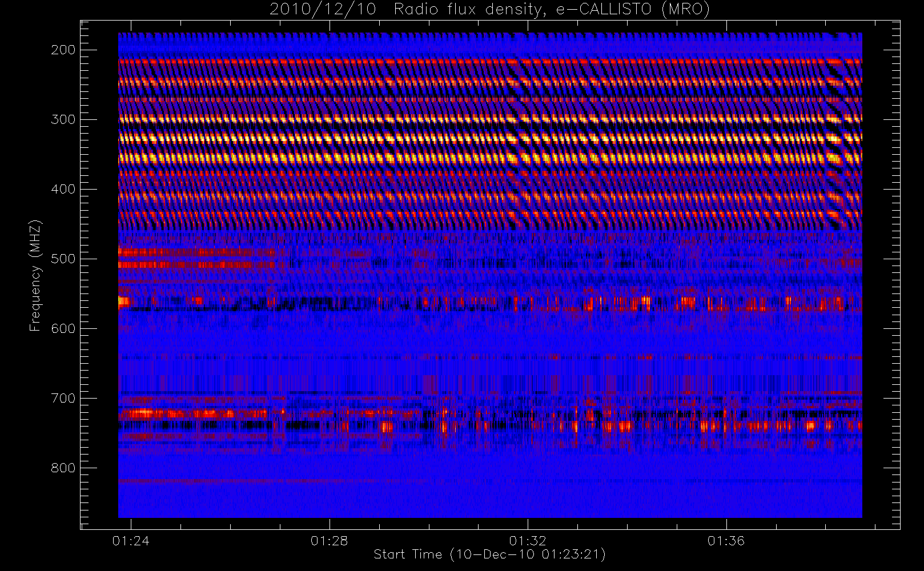Click the 200 frequency tick label
This screenshot has width=924, height=571.
click(63, 50)
